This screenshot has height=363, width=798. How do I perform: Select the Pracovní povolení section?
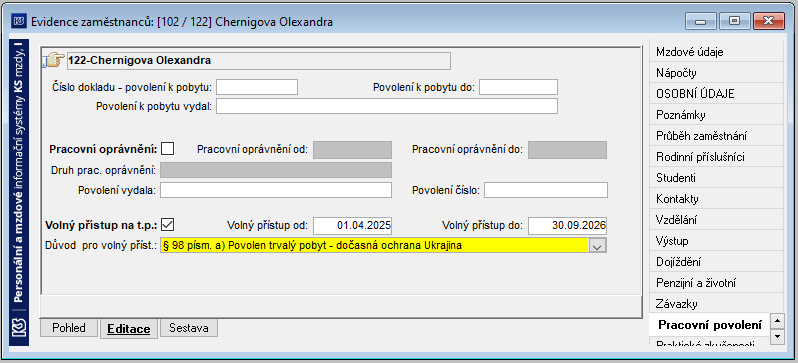click(x=709, y=325)
